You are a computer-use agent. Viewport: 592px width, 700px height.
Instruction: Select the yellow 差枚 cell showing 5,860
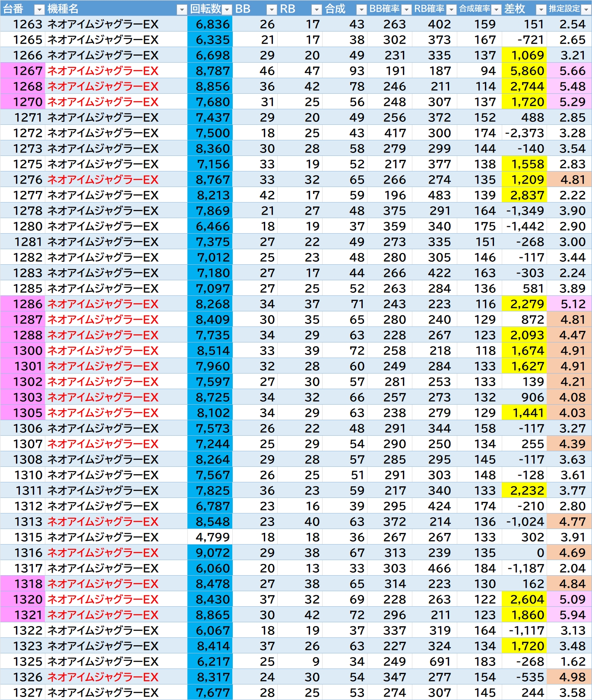point(525,71)
